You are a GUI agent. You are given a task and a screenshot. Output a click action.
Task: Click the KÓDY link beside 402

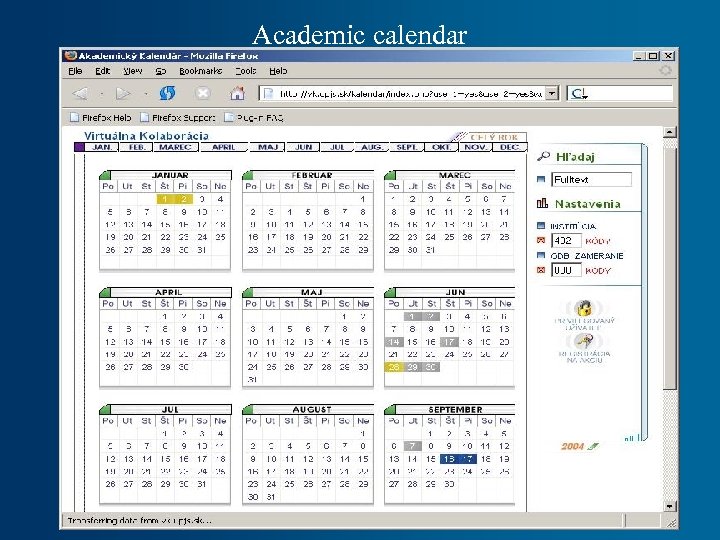[598, 241]
